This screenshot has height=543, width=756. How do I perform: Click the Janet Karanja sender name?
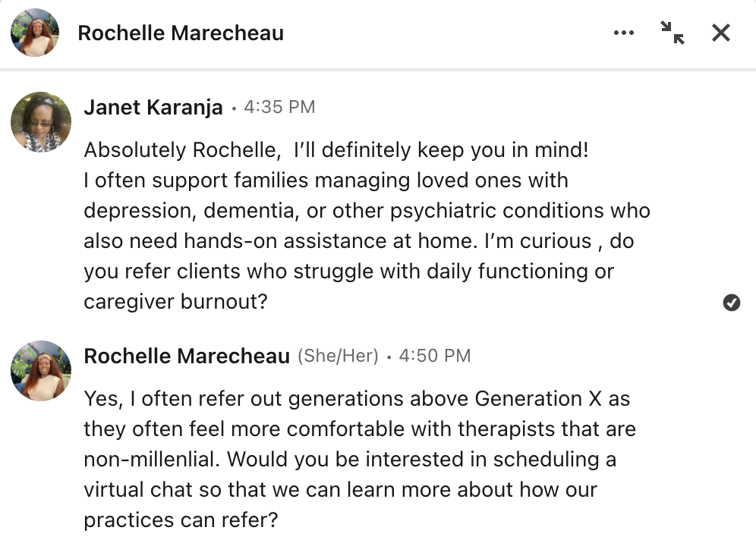click(153, 108)
